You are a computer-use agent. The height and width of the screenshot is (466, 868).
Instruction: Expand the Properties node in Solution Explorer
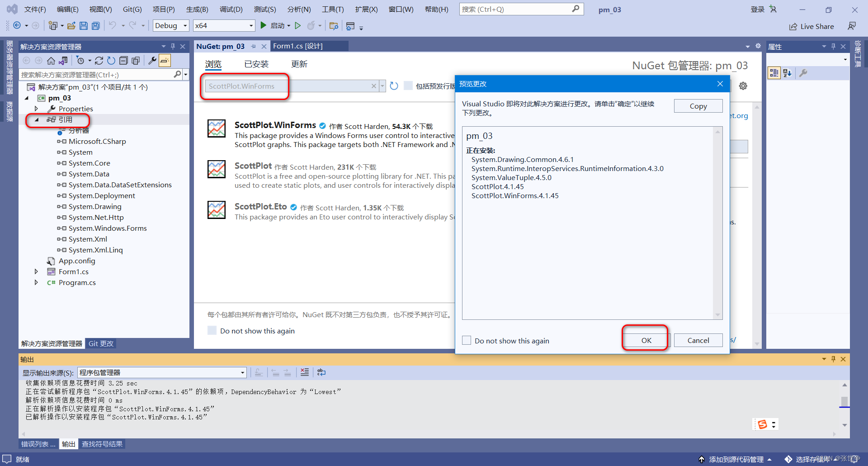[36, 109]
